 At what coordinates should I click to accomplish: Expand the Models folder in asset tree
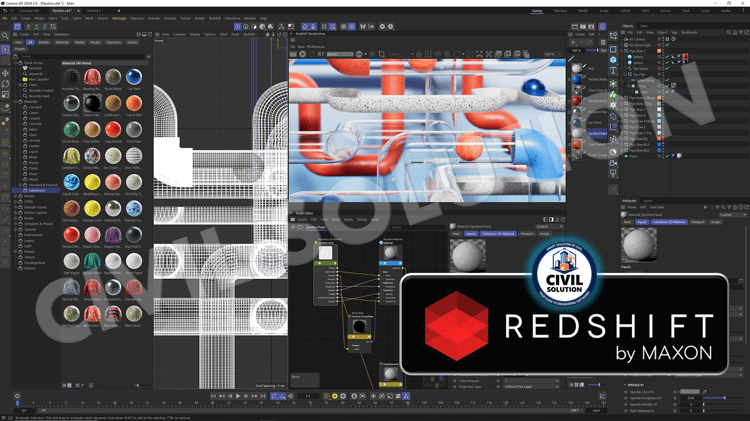pyautogui.click(x=15, y=196)
